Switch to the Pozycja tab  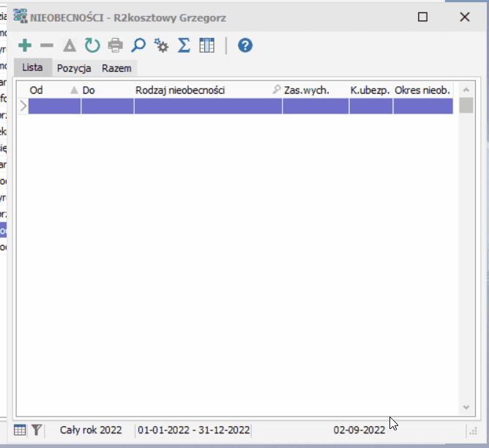pyautogui.click(x=74, y=68)
